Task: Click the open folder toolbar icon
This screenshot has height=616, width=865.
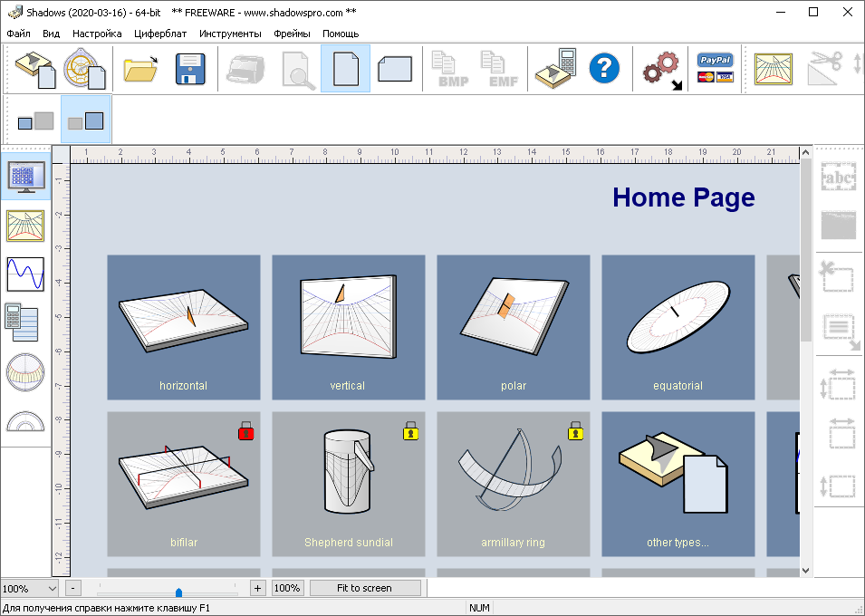Action: (x=140, y=69)
